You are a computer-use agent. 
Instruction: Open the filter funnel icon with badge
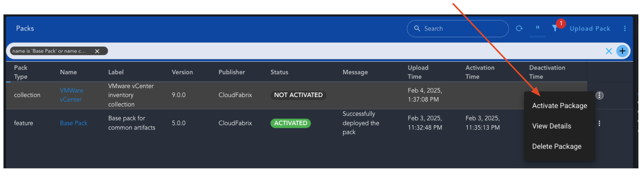click(554, 28)
